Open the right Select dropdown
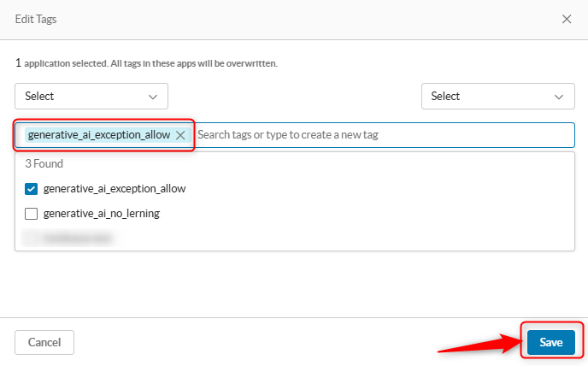This screenshot has width=588, height=366. pyautogui.click(x=497, y=97)
